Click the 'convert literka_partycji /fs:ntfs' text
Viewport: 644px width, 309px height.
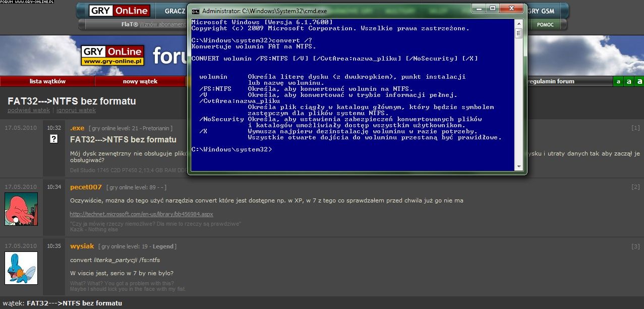pyautogui.click(x=115, y=260)
